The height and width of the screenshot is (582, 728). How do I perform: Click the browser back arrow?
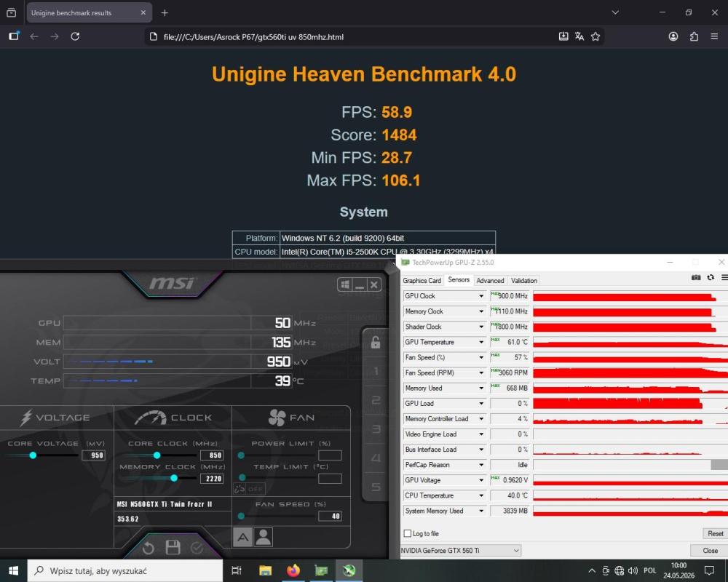coord(34,36)
